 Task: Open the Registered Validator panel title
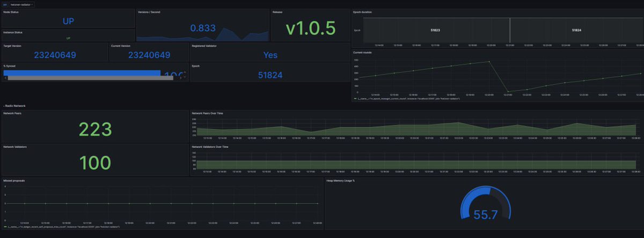coord(204,46)
